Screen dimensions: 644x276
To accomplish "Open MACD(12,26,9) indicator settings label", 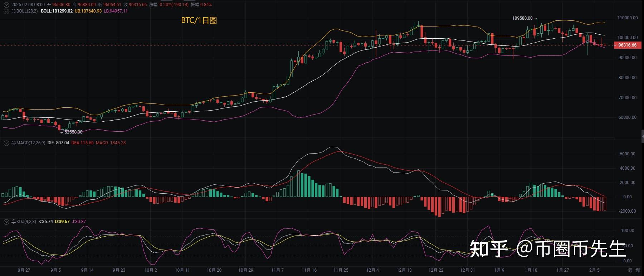I will 31,143.
